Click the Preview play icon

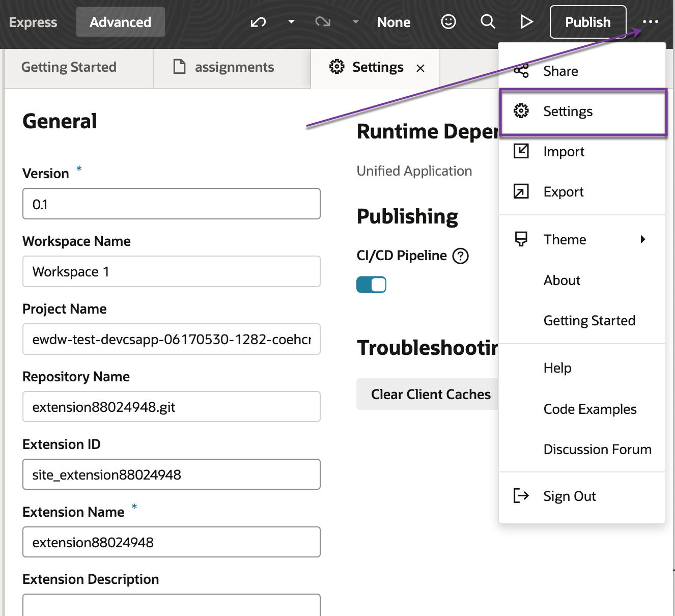pos(526,22)
